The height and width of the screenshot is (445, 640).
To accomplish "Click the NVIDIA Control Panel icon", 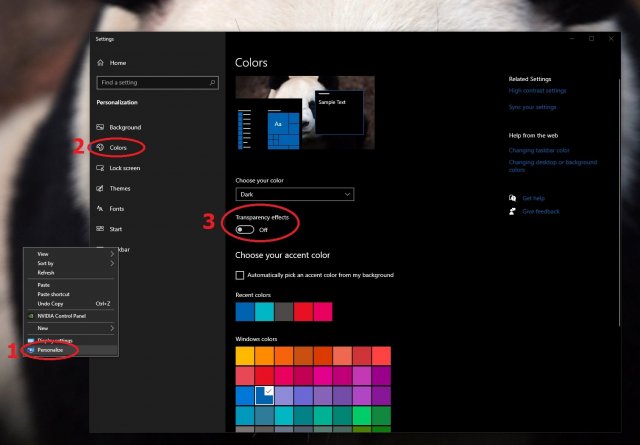I will (x=30, y=315).
